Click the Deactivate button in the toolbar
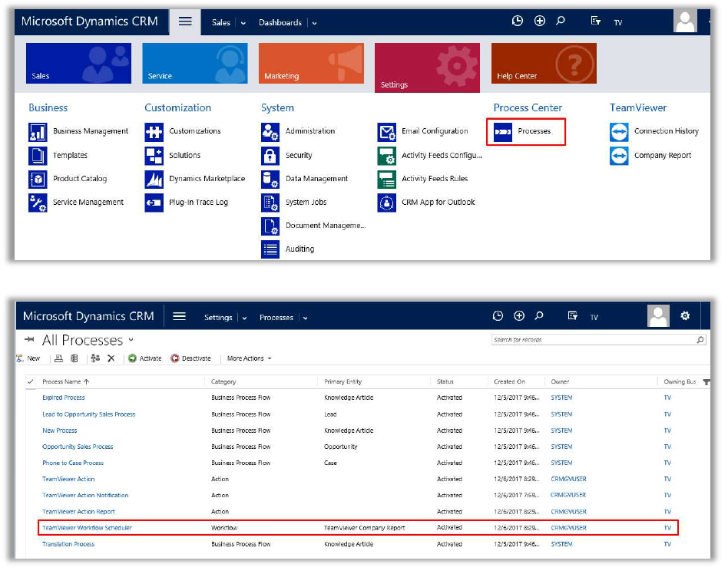The height and width of the screenshot is (574, 728). pos(190,358)
